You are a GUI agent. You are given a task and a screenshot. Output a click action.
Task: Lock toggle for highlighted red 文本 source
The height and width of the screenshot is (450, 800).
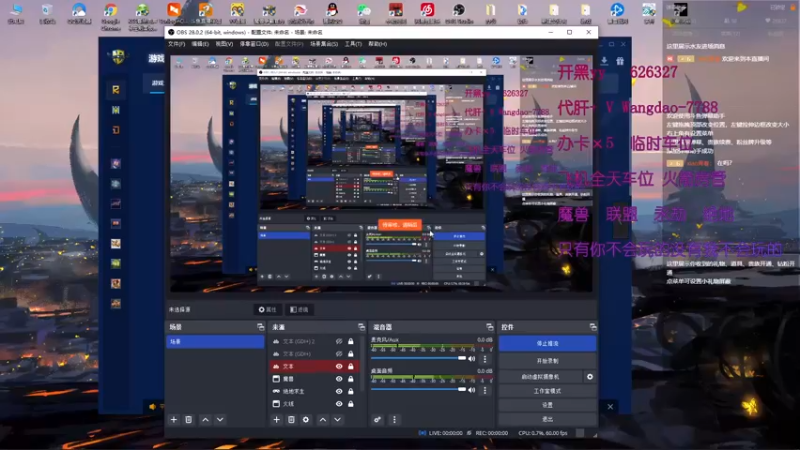click(x=351, y=366)
